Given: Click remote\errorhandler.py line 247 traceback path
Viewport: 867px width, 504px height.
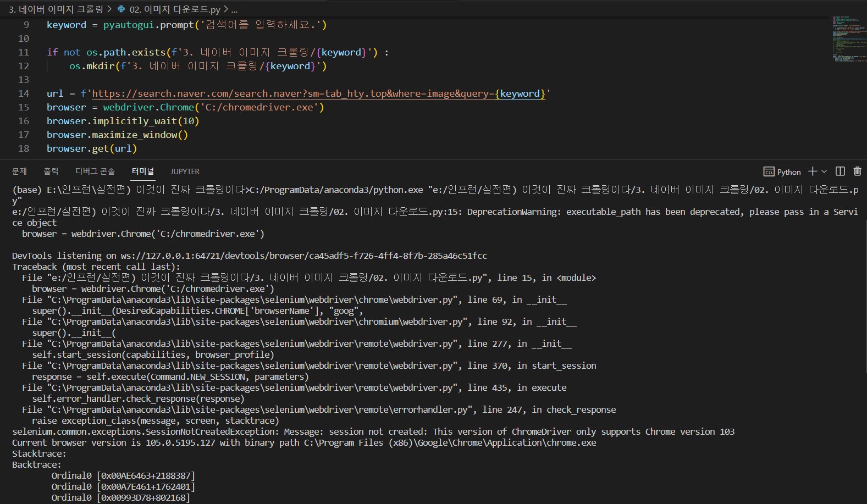Looking at the screenshot, I should pyautogui.click(x=319, y=409).
